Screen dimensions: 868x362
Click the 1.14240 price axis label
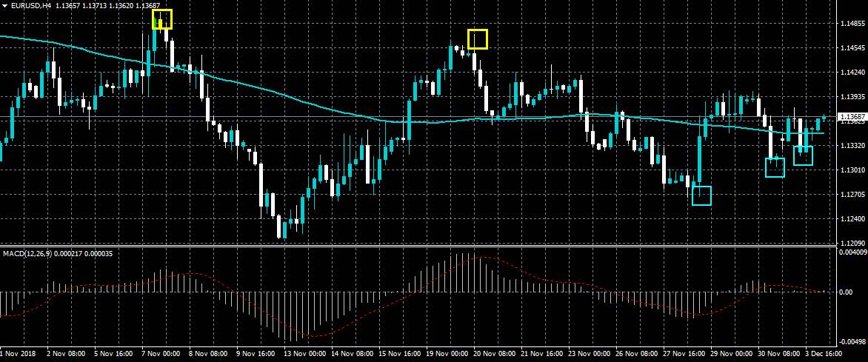tap(852, 73)
